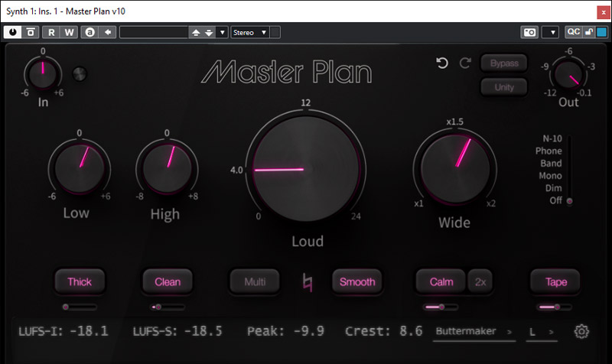Image resolution: width=612 pixels, height=364 pixels.
Task: Click the Read automation R button
Action: 52,32
